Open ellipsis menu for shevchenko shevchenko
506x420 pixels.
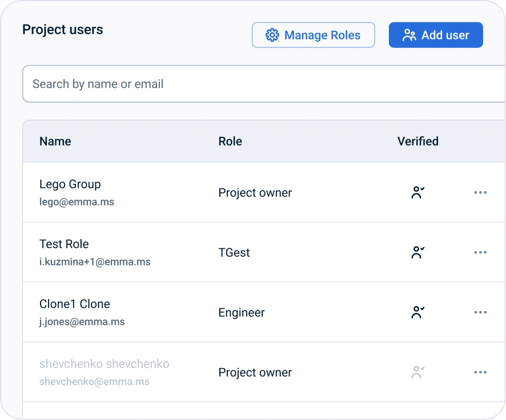(480, 373)
